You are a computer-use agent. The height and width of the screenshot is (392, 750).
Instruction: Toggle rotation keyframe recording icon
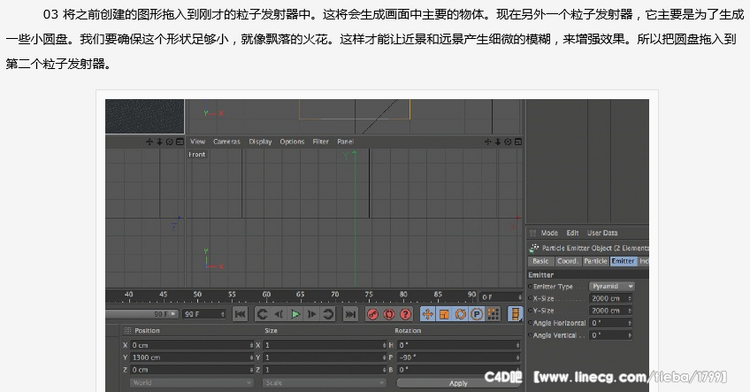coord(460,314)
